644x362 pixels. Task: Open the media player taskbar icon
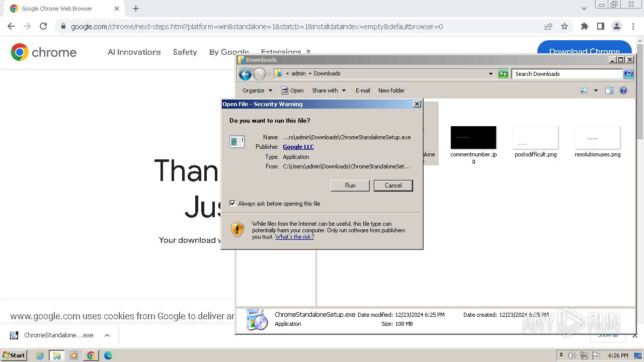pos(74,355)
